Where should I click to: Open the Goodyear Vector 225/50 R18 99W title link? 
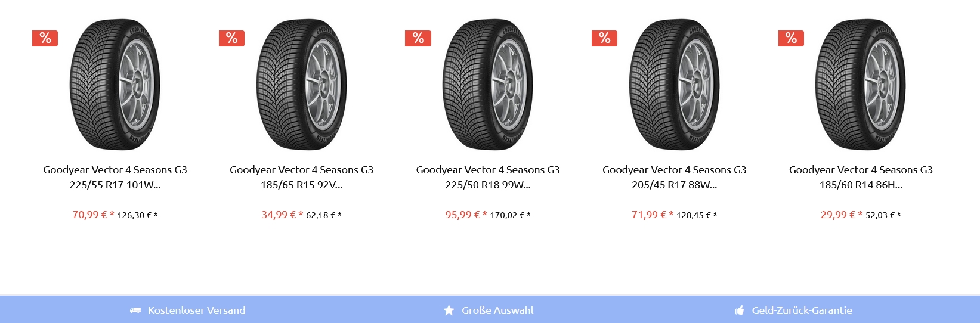(x=488, y=177)
